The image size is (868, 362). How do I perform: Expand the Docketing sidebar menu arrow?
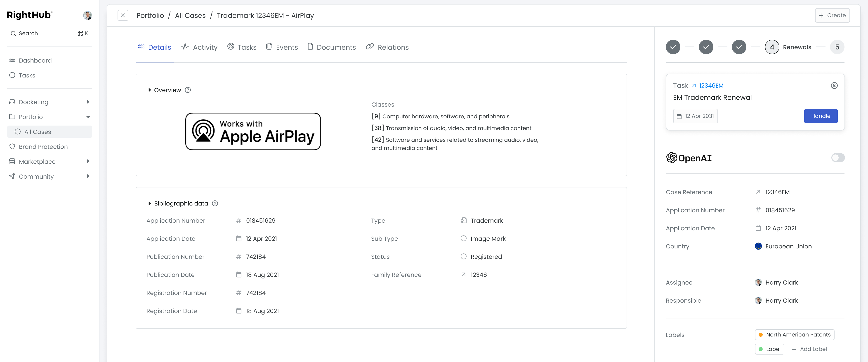click(88, 102)
